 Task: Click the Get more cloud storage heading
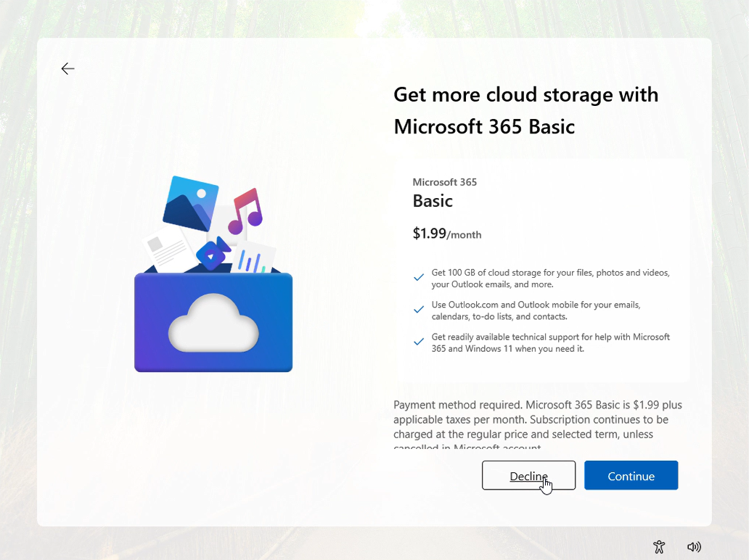(525, 110)
